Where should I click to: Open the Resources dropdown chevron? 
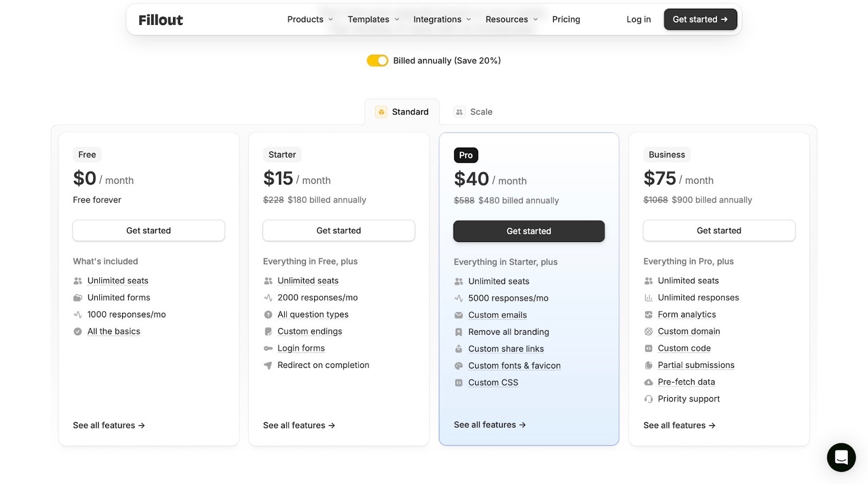point(535,20)
